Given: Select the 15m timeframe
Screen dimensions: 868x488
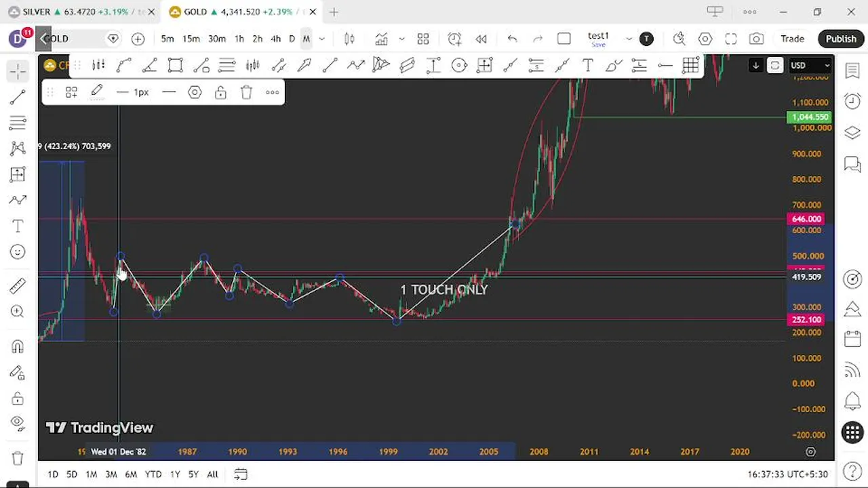Looking at the screenshot, I should (191, 39).
